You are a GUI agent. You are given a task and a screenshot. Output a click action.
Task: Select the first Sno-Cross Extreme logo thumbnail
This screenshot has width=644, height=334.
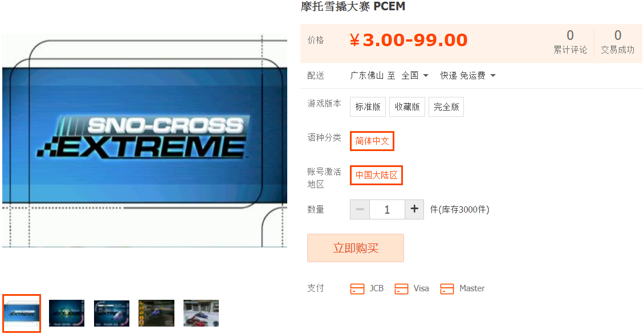coord(22,313)
